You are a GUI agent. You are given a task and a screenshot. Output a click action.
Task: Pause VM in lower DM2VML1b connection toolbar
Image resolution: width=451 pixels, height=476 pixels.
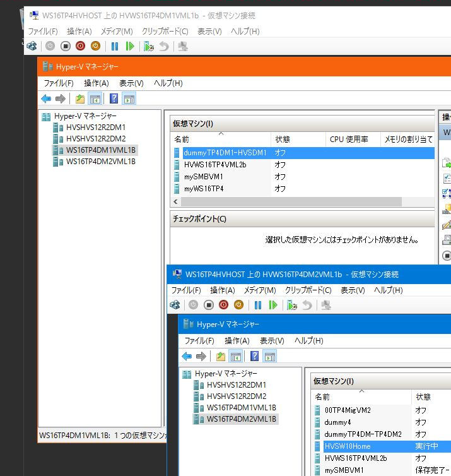(x=258, y=305)
